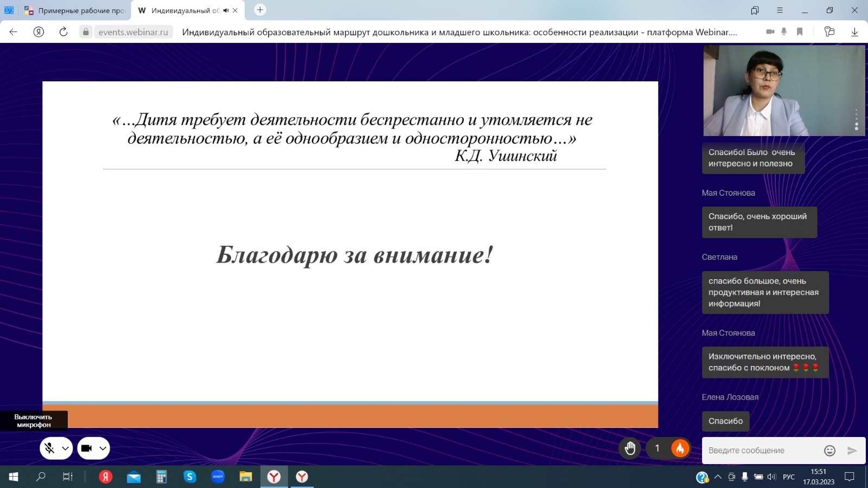Go back to the previous page

[x=14, y=32]
